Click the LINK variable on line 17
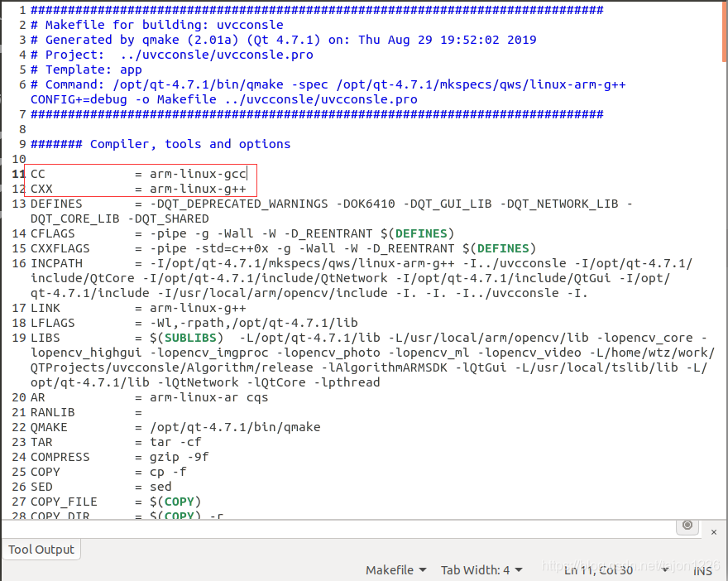Viewport: 728px width, 581px height. click(x=45, y=308)
